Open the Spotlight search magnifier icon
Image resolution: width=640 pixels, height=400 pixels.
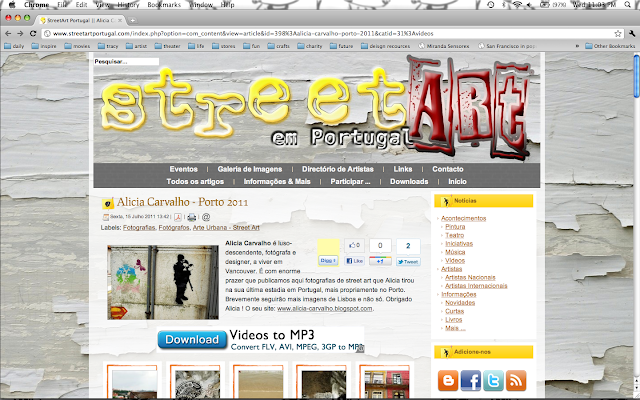[x=628, y=4]
